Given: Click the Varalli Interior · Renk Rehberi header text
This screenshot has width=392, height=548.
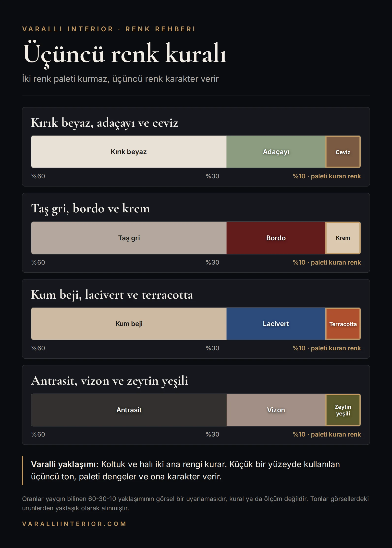Looking at the screenshot, I should click(109, 29).
